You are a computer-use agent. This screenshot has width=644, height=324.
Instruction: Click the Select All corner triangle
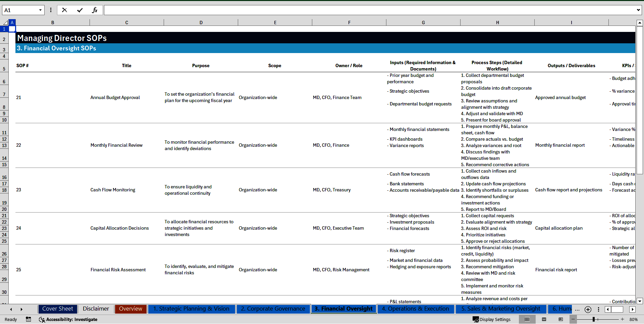click(x=5, y=22)
